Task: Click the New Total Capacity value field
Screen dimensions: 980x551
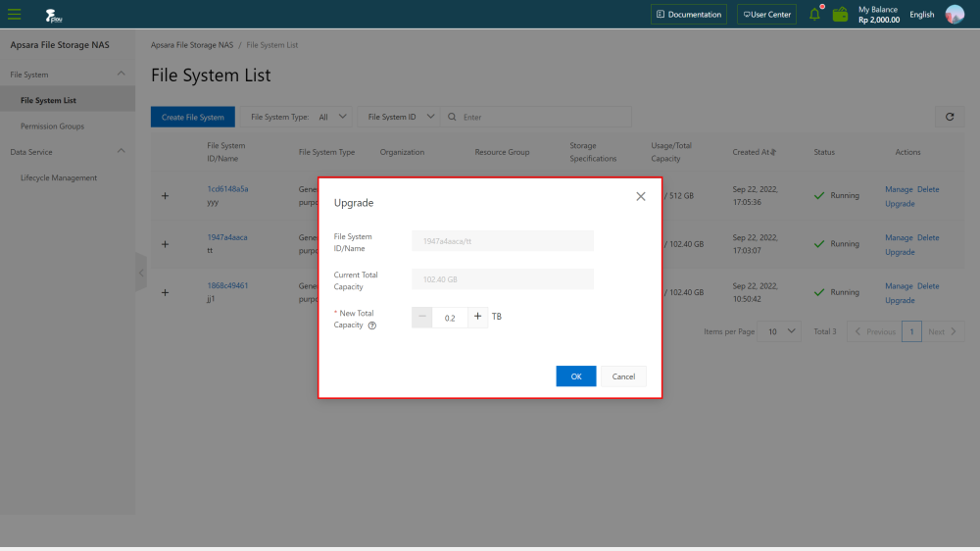Action: (450, 318)
